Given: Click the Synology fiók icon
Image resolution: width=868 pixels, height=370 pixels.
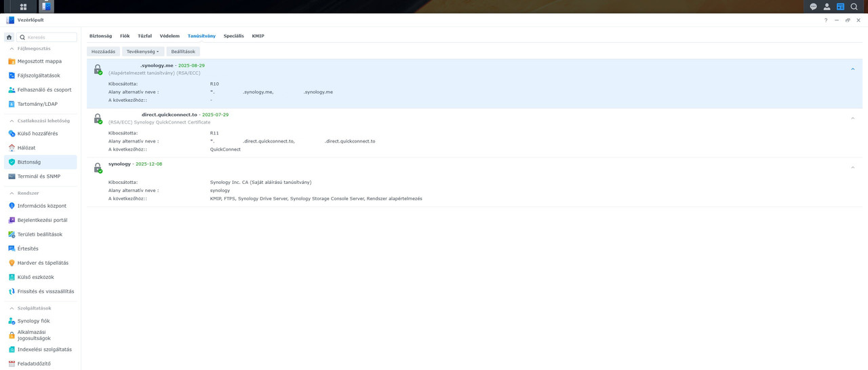Looking at the screenshot, I should (x=12, y=321).
